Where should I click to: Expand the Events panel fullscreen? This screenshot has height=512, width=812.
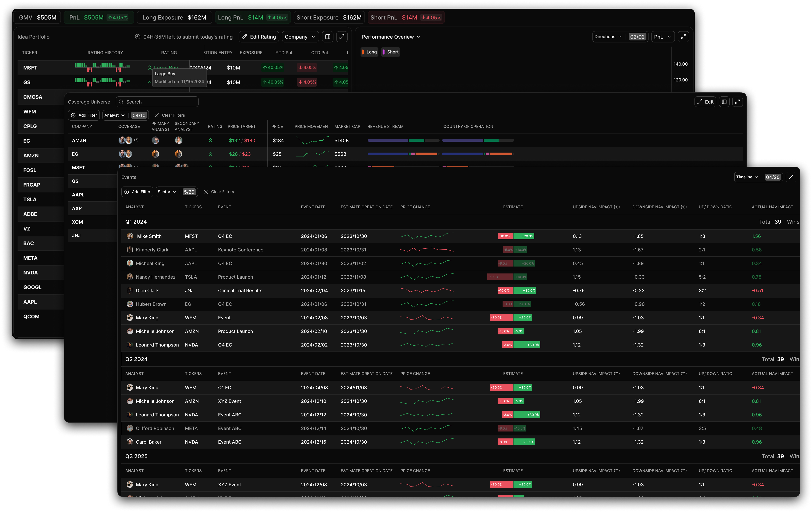tap(791, 177)
